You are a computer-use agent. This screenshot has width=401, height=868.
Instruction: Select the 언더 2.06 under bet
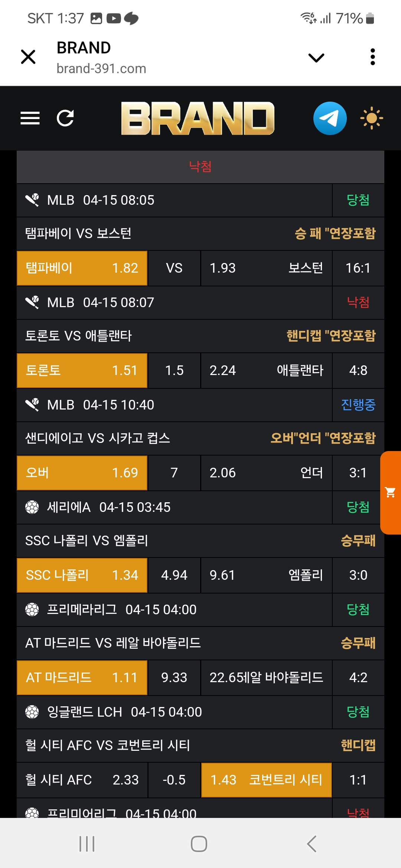[x=266, y=473]
